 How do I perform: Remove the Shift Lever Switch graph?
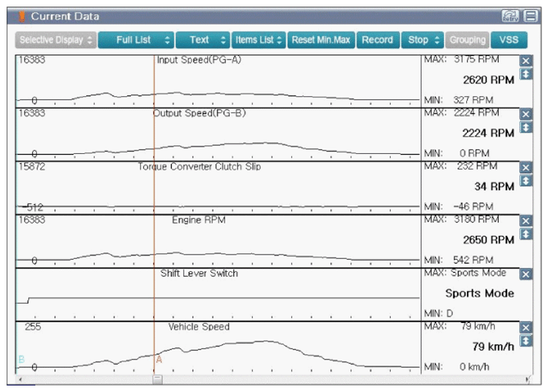pos(525,275)
